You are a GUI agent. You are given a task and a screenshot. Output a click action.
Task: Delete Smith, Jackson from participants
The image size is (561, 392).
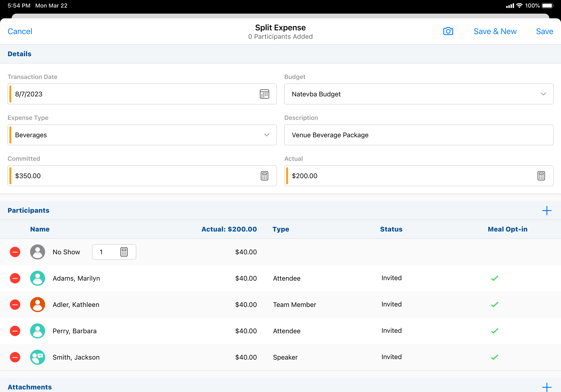pyautogui.click(x=15, y=357)
